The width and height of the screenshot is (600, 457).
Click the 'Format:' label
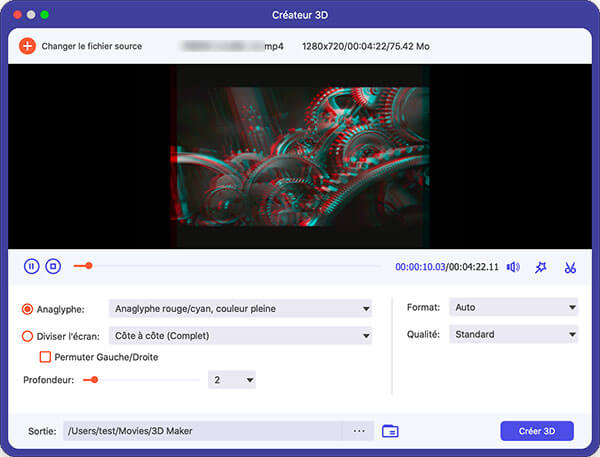click(423, 307)
